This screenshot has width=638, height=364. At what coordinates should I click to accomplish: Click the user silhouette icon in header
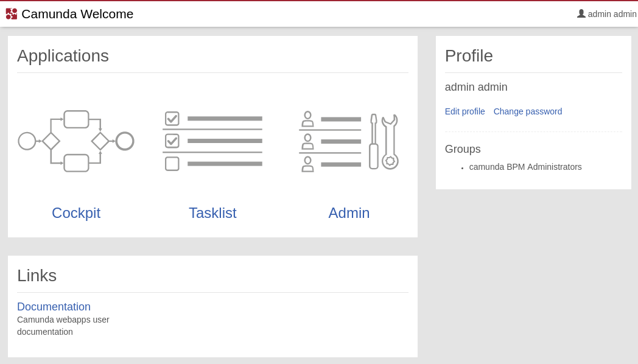[581, 13]
